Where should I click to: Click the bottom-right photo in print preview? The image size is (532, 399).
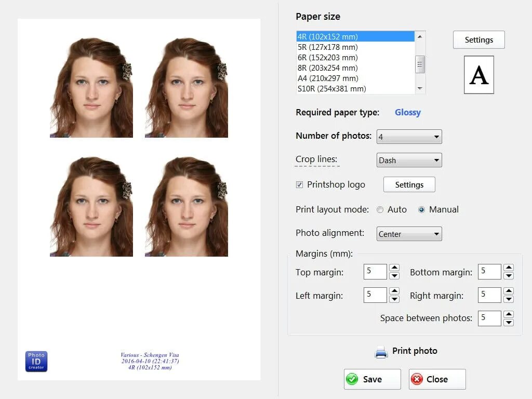pyautogui.click(x=187, y=206)
